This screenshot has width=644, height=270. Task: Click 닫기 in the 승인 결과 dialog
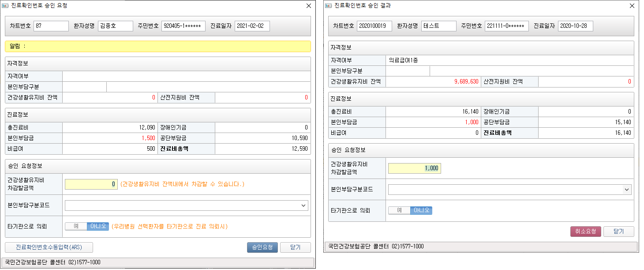619,232
